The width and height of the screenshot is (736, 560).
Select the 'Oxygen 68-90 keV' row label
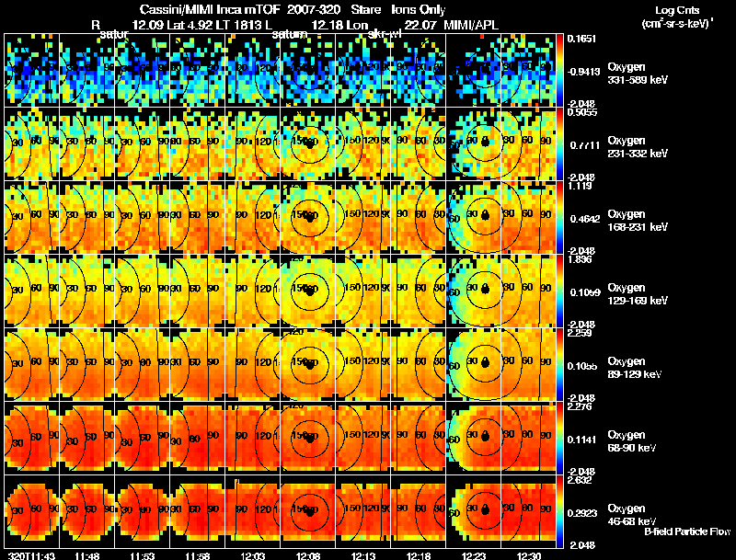coord(632,441)
